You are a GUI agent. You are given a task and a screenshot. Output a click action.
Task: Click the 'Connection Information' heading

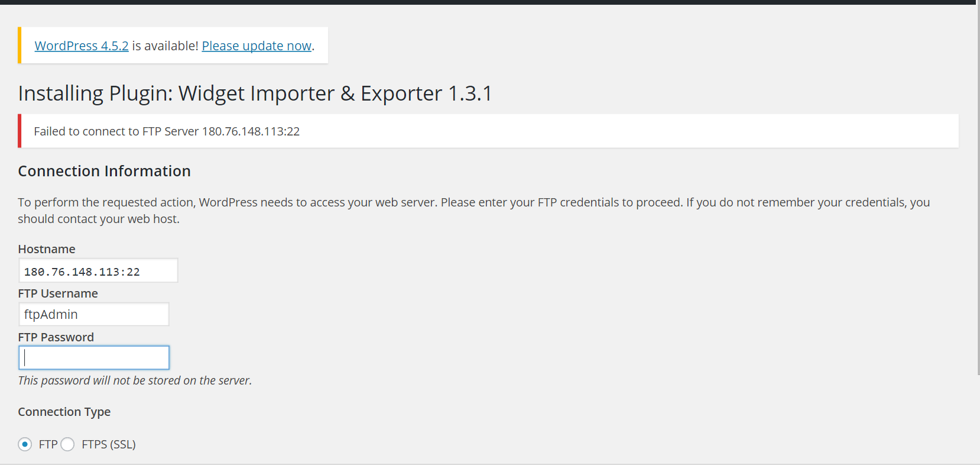[x=104, y=171]
